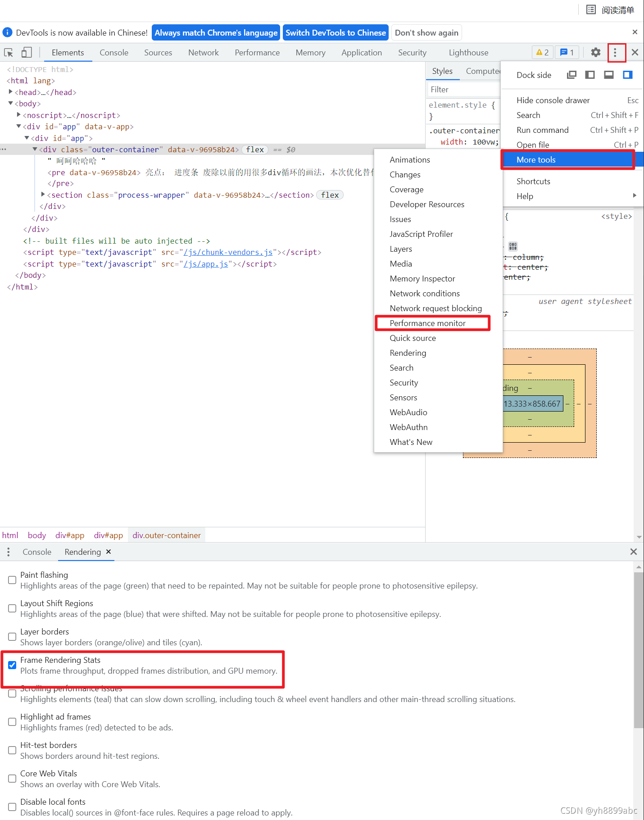644x820 pixels.
Task: Switch to the Console tab
Action: (x=114, y=53)
